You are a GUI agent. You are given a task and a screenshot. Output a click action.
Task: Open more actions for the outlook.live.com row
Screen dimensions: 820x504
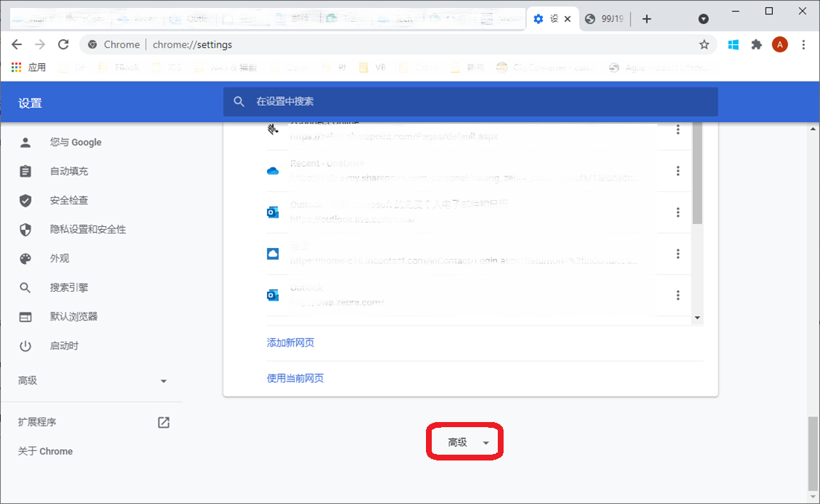pos(678,212)
